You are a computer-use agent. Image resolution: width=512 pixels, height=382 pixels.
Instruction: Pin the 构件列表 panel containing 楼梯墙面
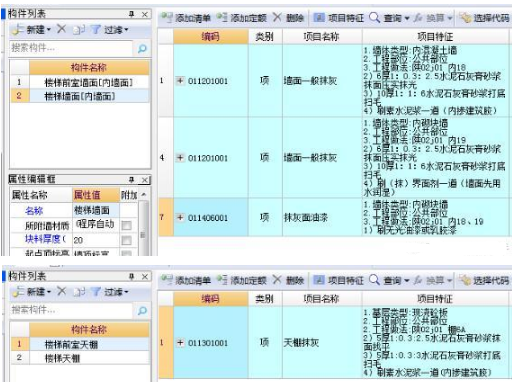pos(131,14)
